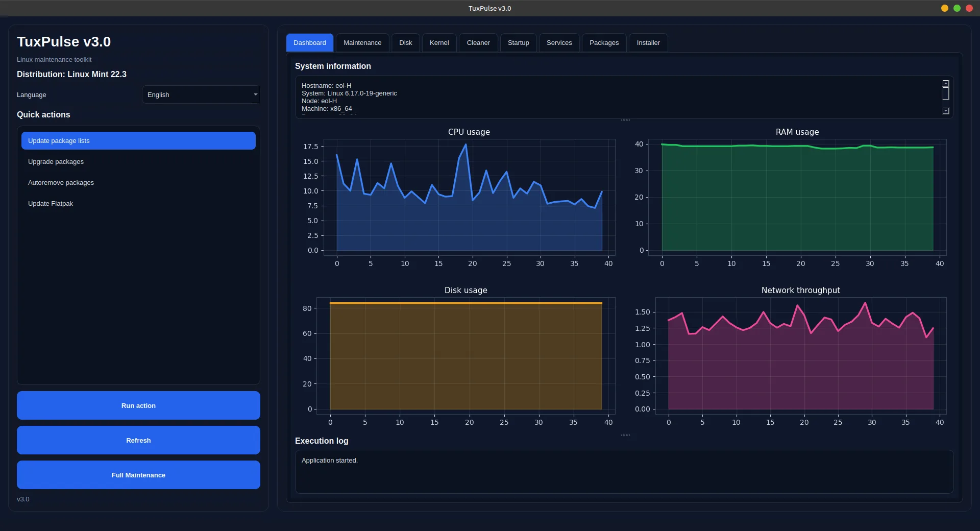Start Full Maintenance

pos(138,475)
